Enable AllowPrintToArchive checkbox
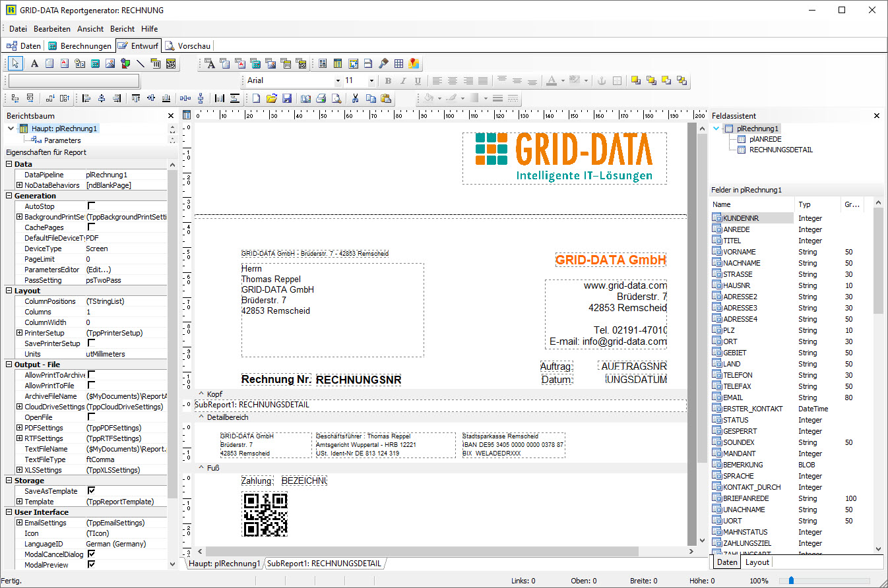888x588 pixels. (91, 375)
